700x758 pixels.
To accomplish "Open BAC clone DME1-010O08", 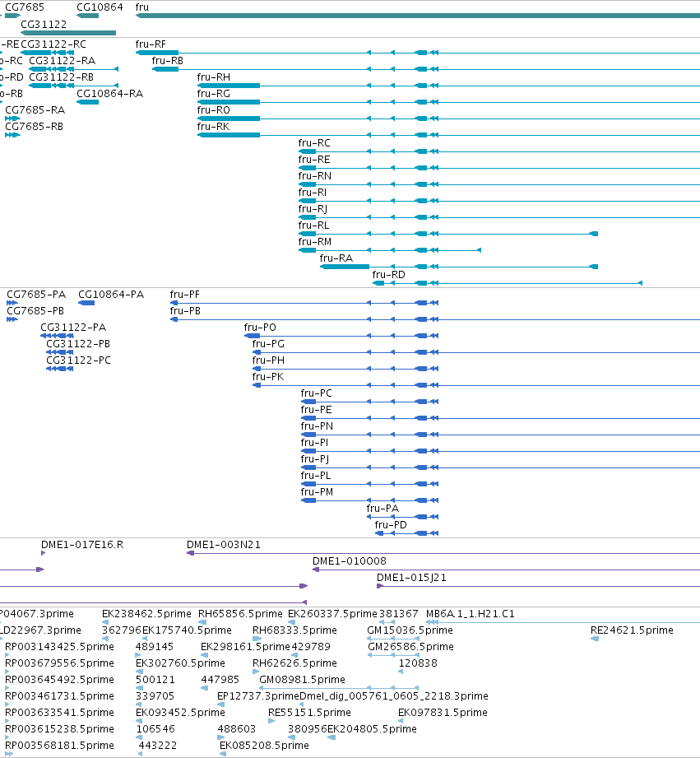I will (350, 560).
